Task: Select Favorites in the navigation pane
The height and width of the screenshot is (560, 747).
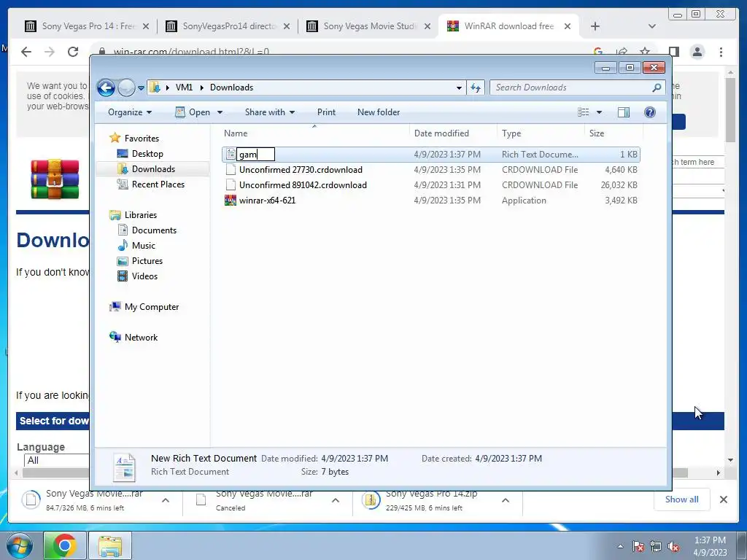Action: pos(142,138)
